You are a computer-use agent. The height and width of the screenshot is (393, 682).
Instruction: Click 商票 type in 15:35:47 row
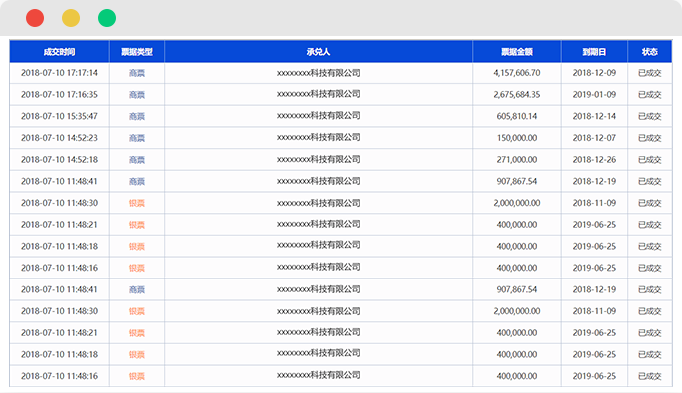[137, 117]
